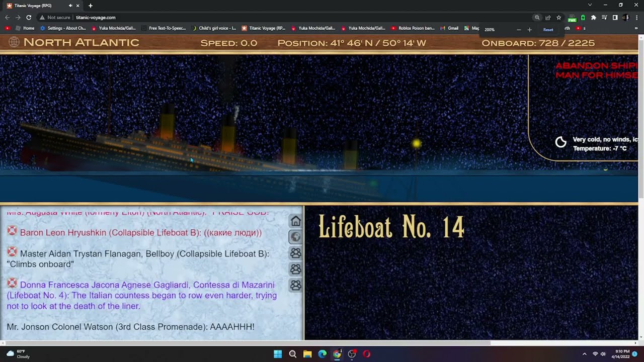Image resolution: width=644 pixels, height=362 pixels.
Task: Click the compass globe beside North Atlantic
Action: [x=14, y=42]
